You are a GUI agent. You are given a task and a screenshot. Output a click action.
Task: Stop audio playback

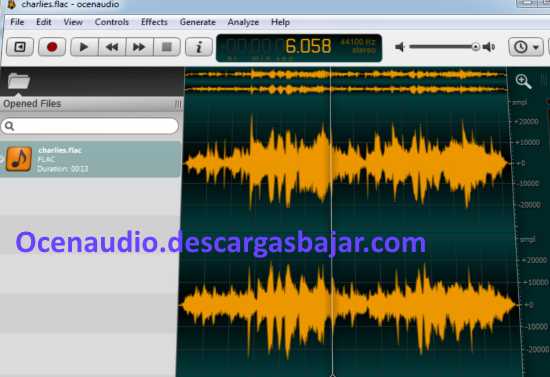(x=167, y=47)
